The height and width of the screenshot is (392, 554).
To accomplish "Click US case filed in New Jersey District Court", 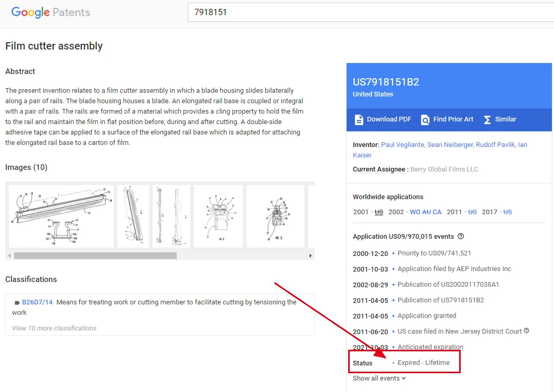I will [x=460, y=331].
